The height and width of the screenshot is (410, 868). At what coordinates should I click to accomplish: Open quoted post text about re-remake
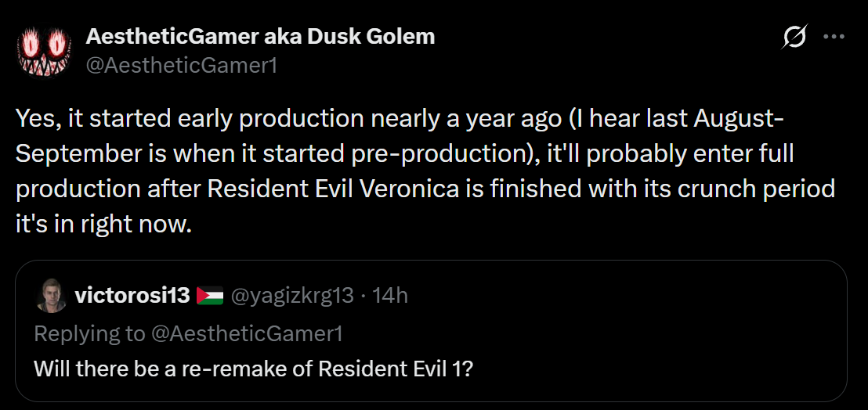pyautogui.click(x=254, y=368)
